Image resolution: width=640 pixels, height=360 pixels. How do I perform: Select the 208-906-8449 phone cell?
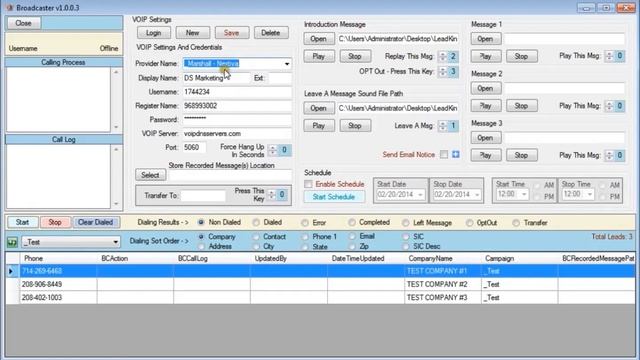click(x=58, y=284)
